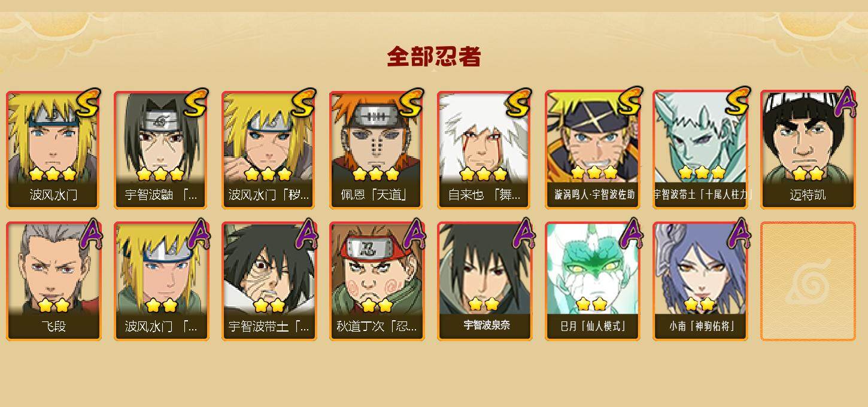Click the 全部忍者 heading
The height and width of the screenshot is (407, 868).
(x=434, y=57)
